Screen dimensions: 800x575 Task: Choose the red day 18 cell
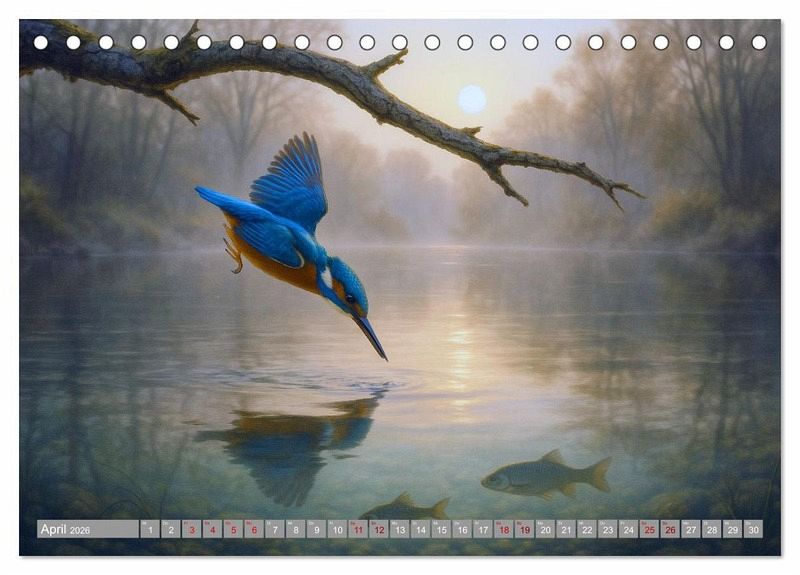point(504,529)
